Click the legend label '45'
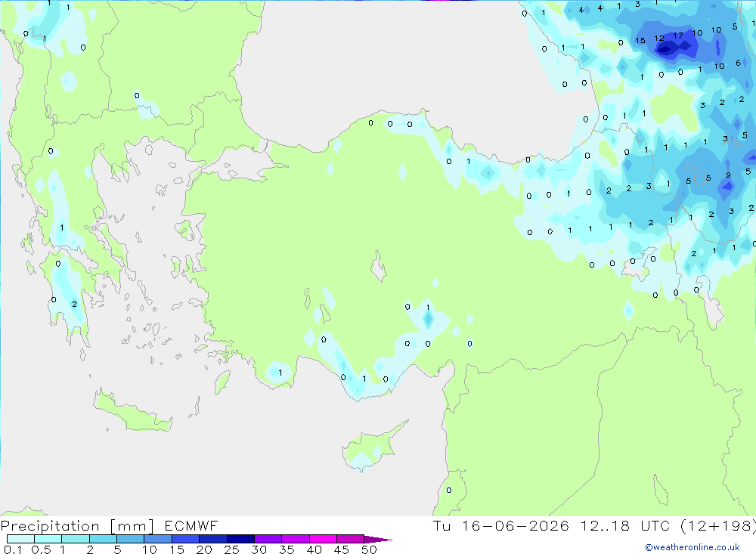The height and width of the screenshot is (554, 756). (x=342, y=549)
